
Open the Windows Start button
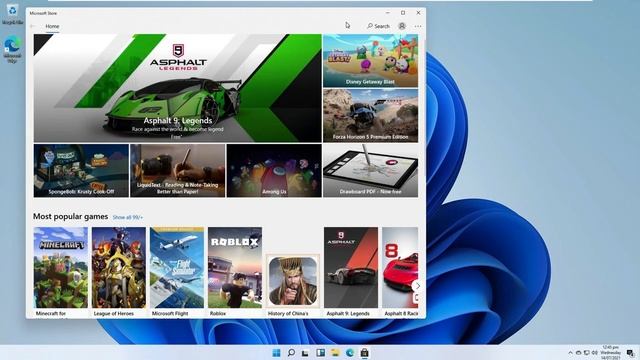[x=276, y=353]
